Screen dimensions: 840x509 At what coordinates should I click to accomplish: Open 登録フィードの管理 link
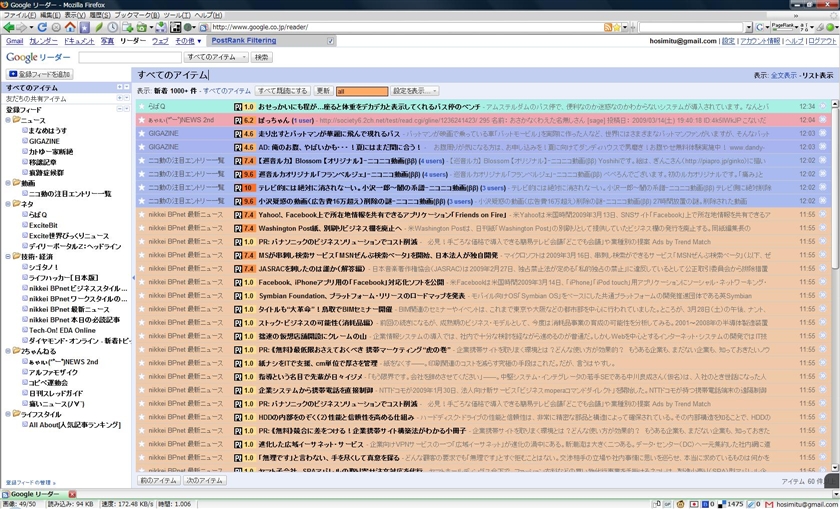pyautogui.click(x=31, y=483)
